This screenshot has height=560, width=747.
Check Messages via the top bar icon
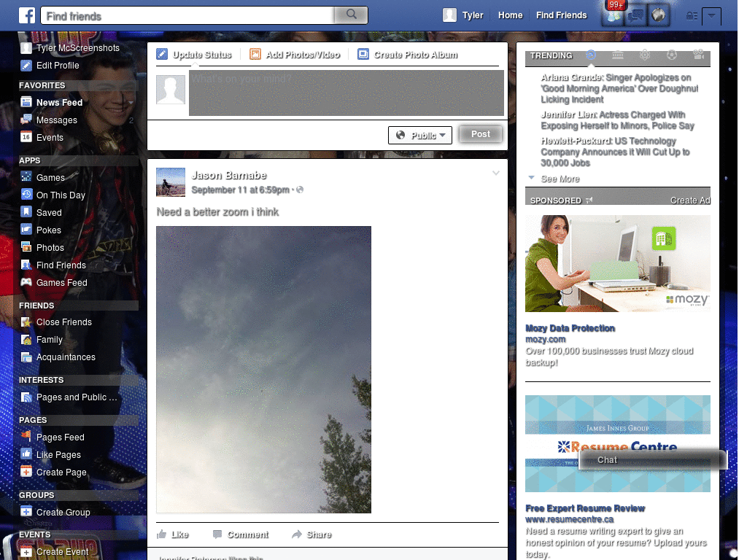point(635,15)
